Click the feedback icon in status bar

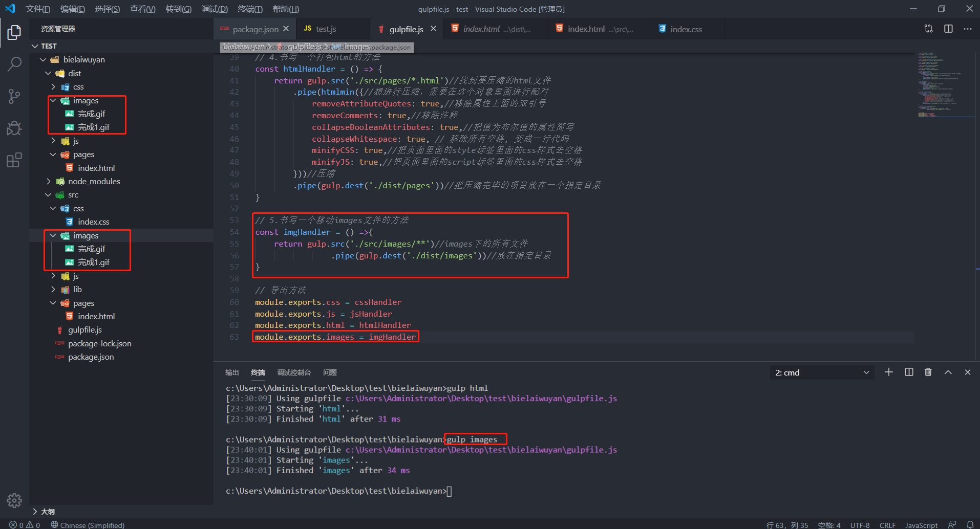[x=952, y=525]
